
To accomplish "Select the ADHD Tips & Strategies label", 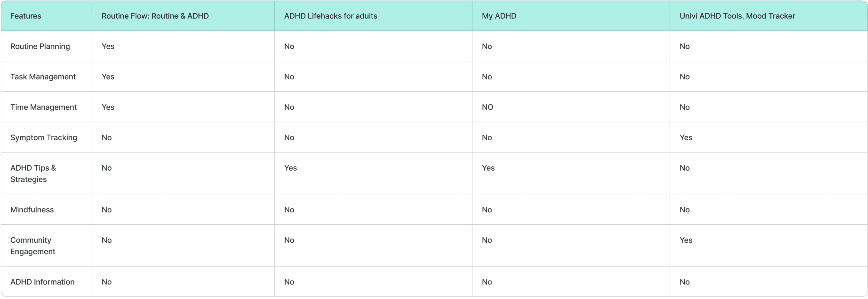I will click(33, 174).
